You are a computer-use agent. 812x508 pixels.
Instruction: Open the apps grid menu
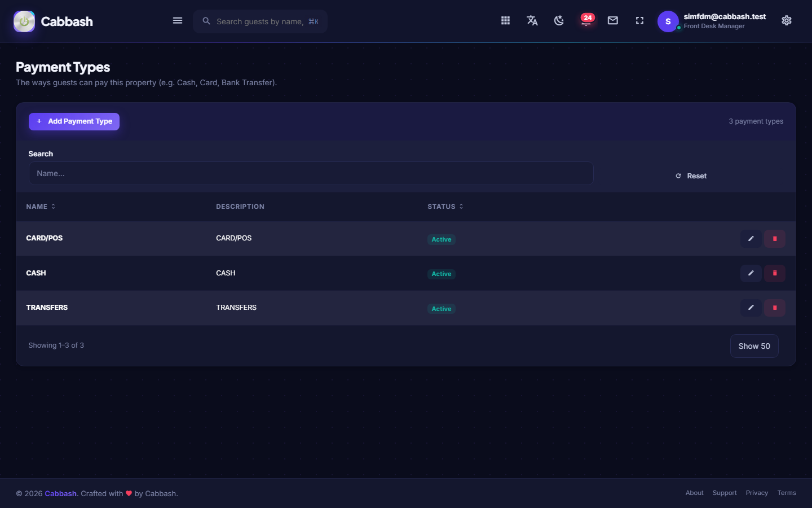[x=505, y=21]
